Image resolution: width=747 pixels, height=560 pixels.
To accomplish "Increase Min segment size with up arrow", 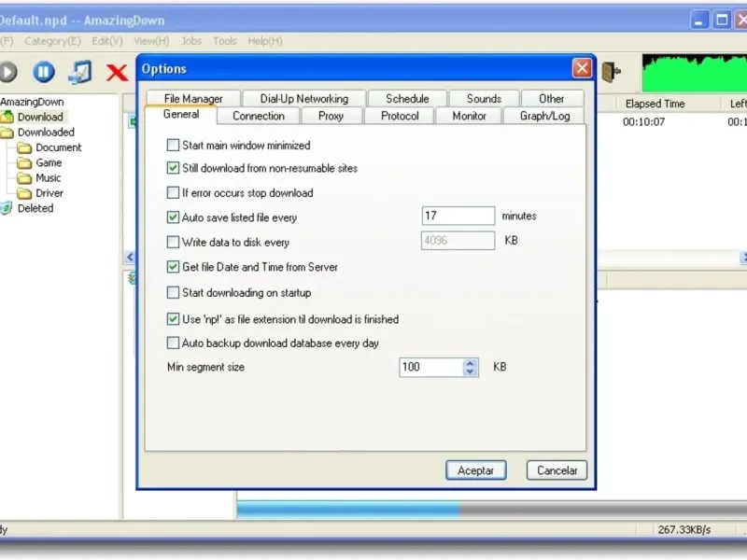I will click(x=471, y=363).
